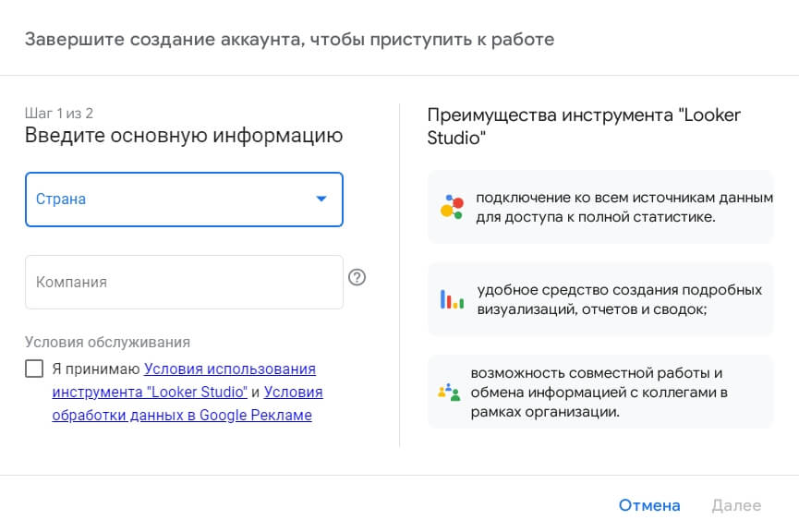Click the data sources connection icon
Viewport: 799px width, 532px height.
click(452, 207)
